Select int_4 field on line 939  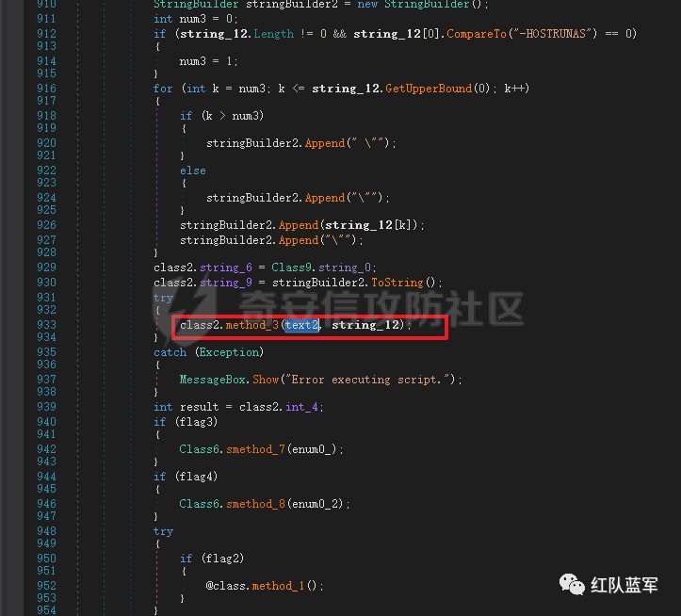[301, 407]
